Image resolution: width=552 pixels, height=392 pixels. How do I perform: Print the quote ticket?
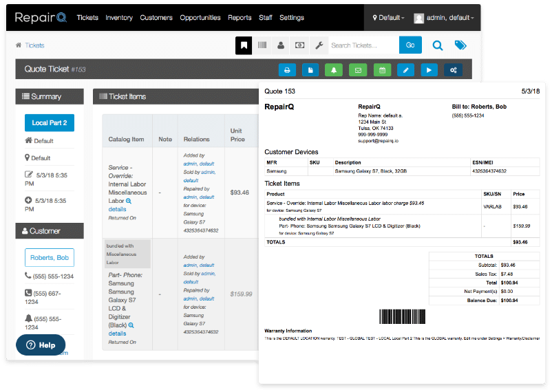point(287,69)
